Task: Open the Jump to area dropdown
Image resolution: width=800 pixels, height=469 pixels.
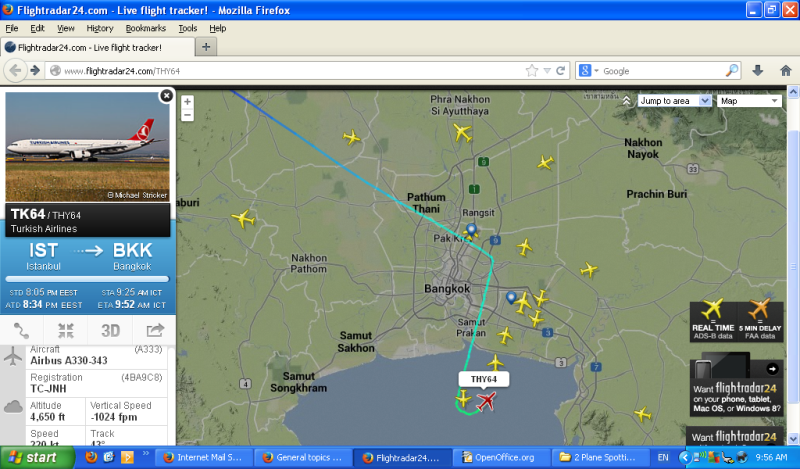Action: pos(675,101)
